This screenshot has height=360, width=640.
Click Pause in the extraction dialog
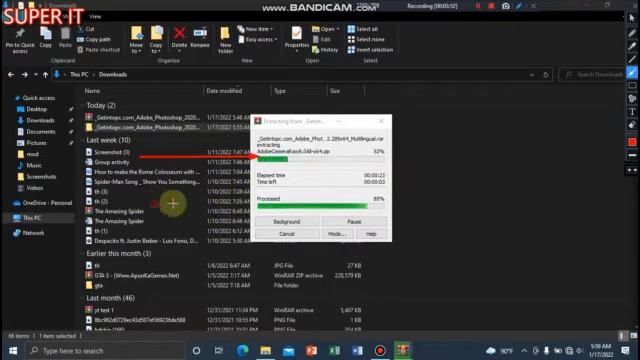[354, 222]
